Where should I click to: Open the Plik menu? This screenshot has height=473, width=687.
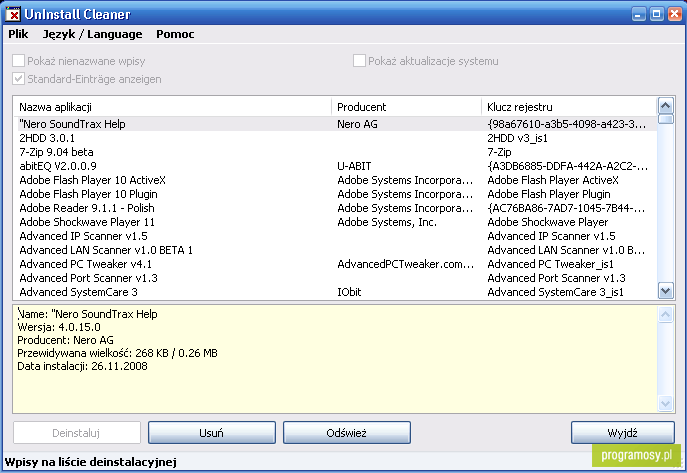[x=18, y=34]
